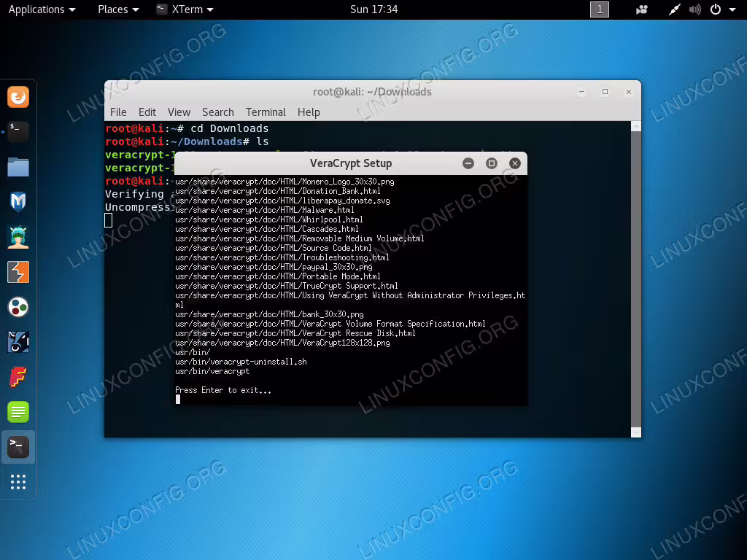
Task: Switch workspace using indicator 1
Action: (x=600, y=9)
